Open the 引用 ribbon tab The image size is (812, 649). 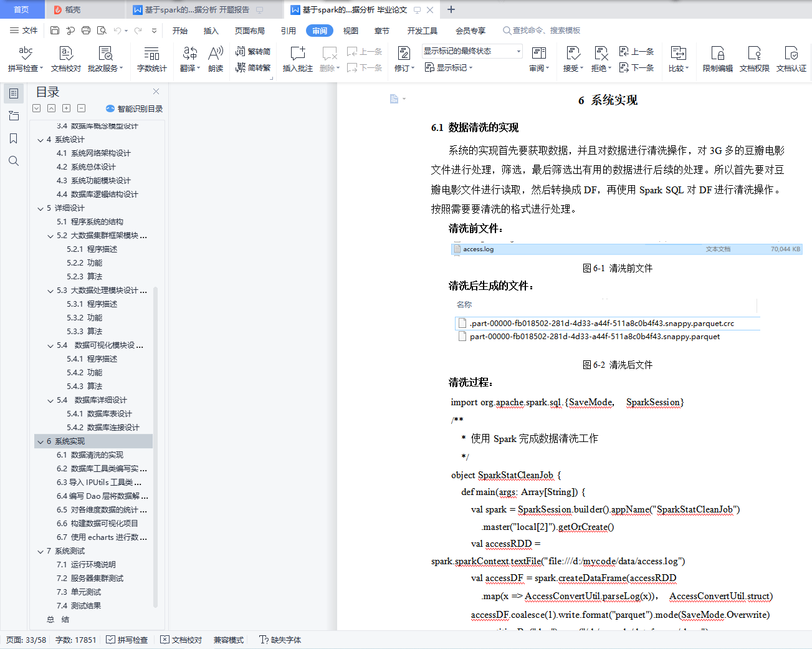(289, 31)
